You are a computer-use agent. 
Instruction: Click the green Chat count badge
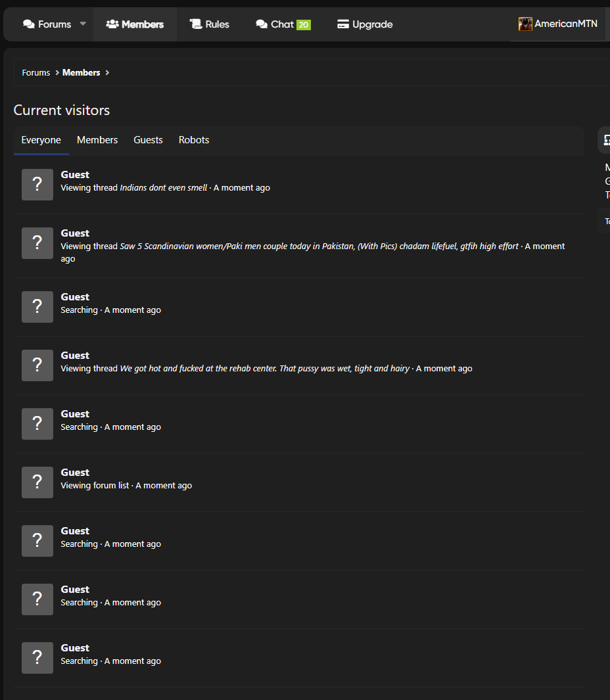point(303,25)
